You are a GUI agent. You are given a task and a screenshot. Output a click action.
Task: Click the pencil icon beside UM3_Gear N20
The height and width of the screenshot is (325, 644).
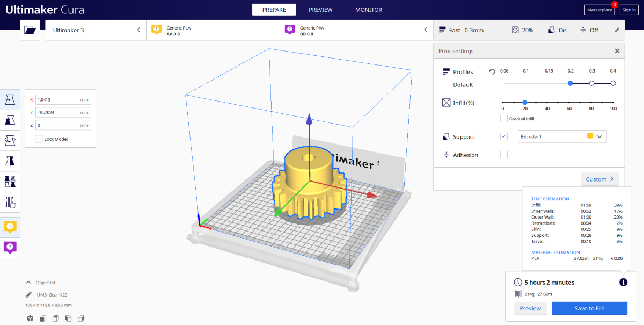click(28, 294)
